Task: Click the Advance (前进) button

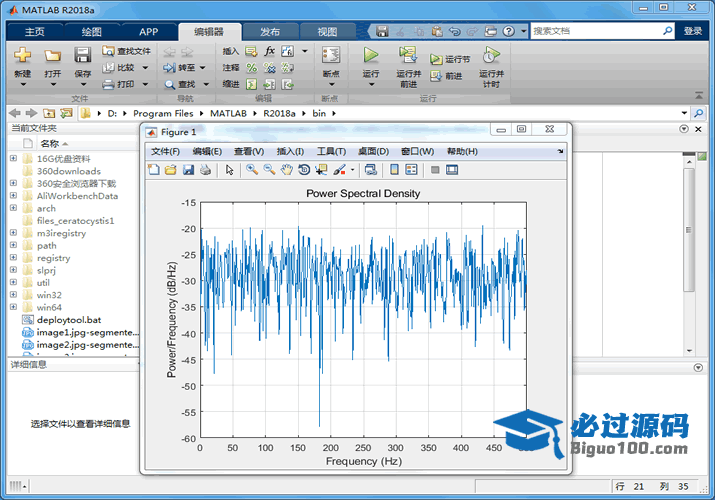Action: 447,76
